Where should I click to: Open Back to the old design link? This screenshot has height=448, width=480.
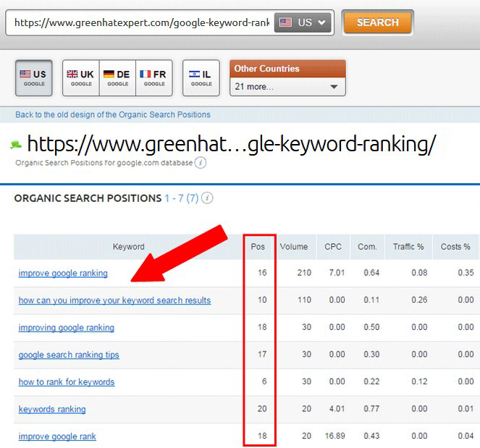tap(113, 114)
